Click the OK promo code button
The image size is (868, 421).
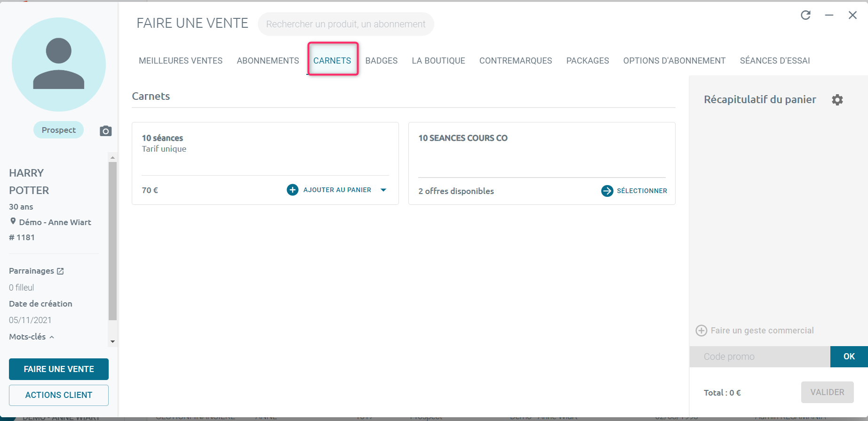pyautogui.click(x=849, y=356)
